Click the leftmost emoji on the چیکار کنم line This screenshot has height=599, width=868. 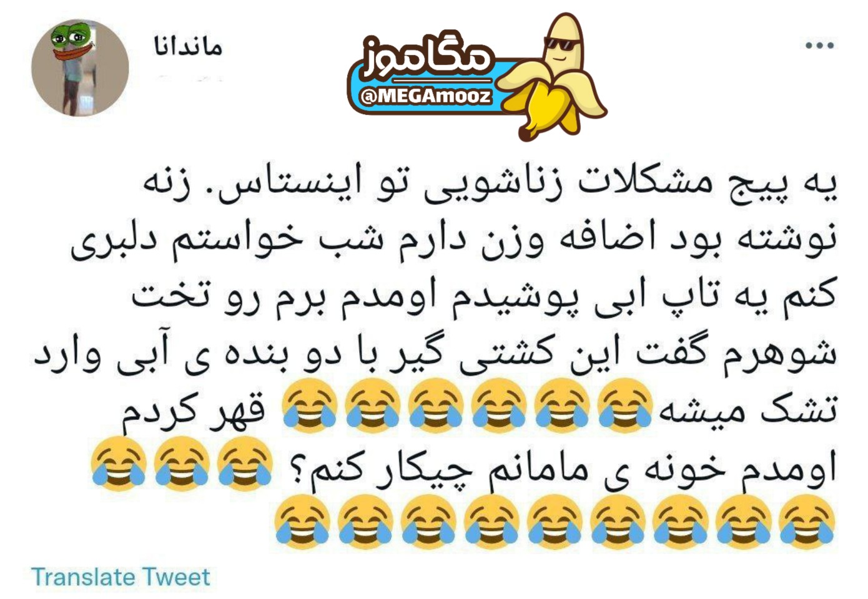pyautogui.click(x=118, y=464)
